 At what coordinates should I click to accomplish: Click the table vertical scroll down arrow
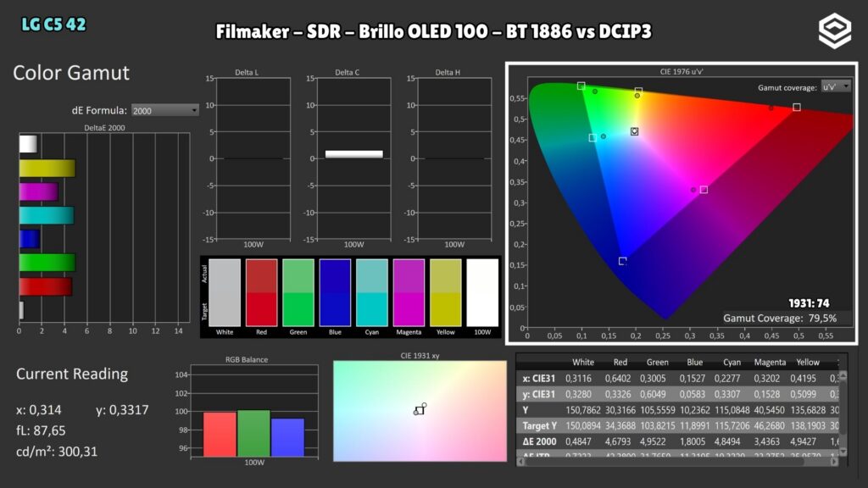[843, 452]
